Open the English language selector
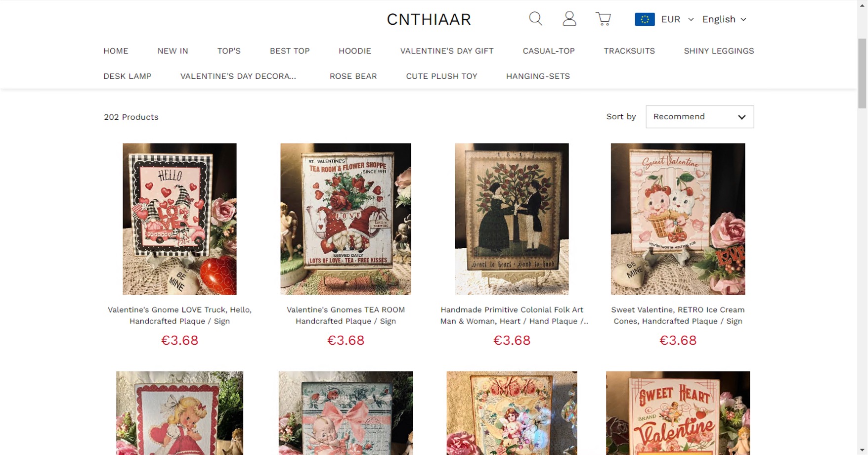The height and width of the screenshot is (455, 868). point(724,19)
